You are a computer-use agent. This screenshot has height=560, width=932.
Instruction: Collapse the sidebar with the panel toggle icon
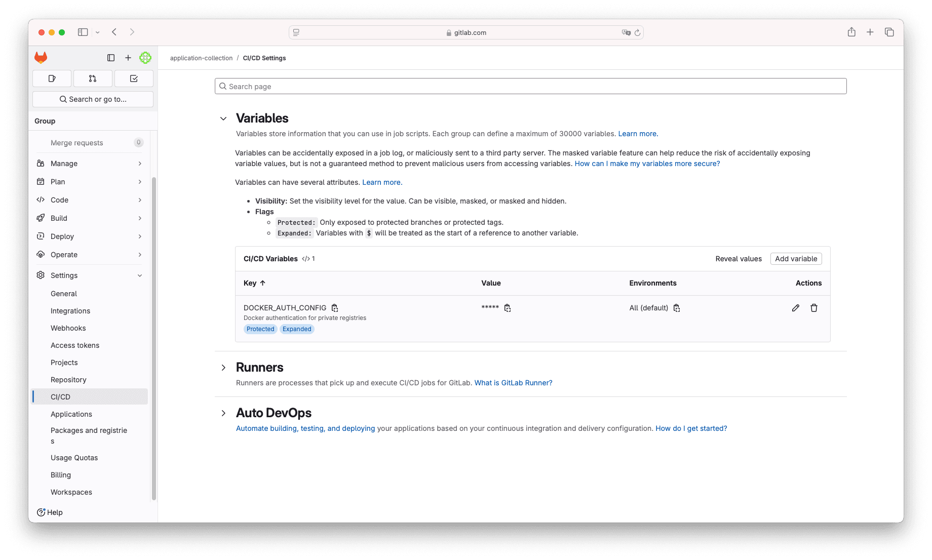(x=111, y=58)
